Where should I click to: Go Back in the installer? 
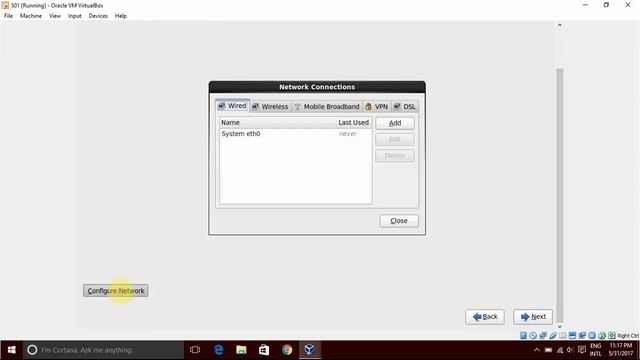coord(485,317)
